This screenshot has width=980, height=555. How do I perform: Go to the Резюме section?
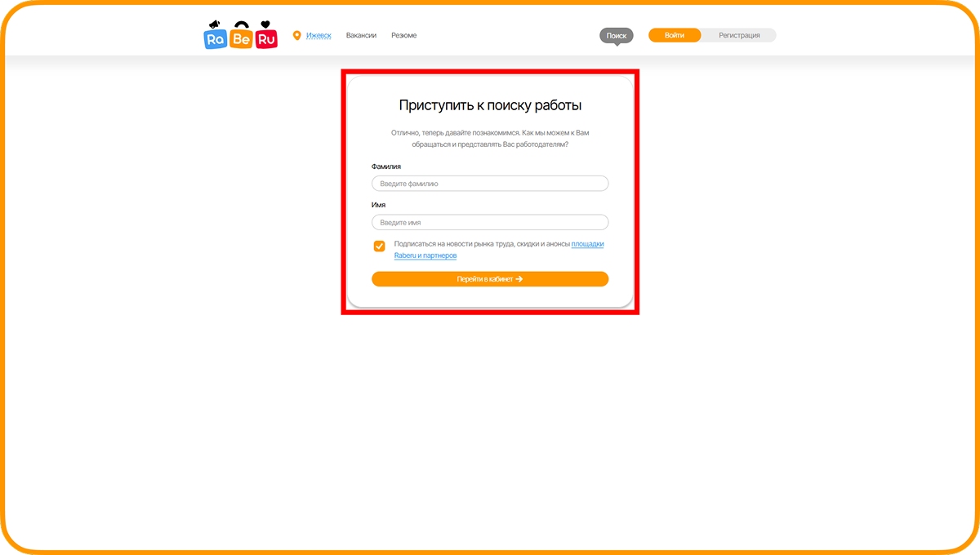(x=403, y=35)
